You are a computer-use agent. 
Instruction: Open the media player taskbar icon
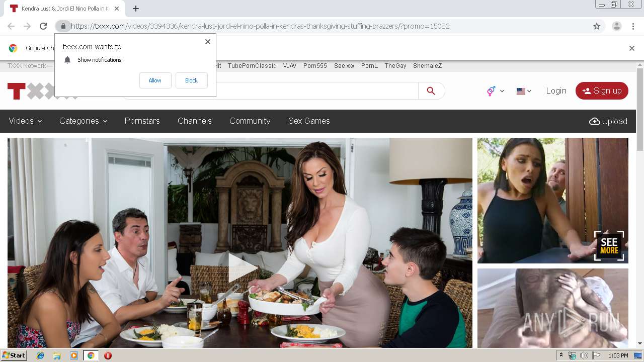pyautogui.click(x=74, y=355)
